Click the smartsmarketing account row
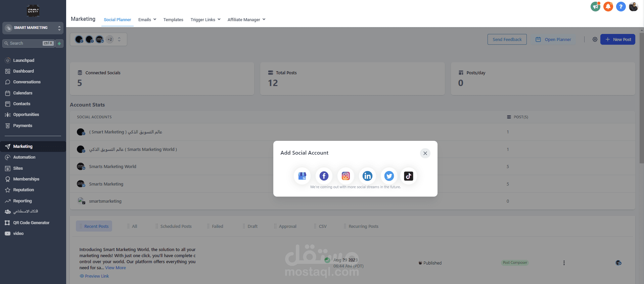Image resolution: width=644 pixels, height=284 pixels. pos(353,201)
